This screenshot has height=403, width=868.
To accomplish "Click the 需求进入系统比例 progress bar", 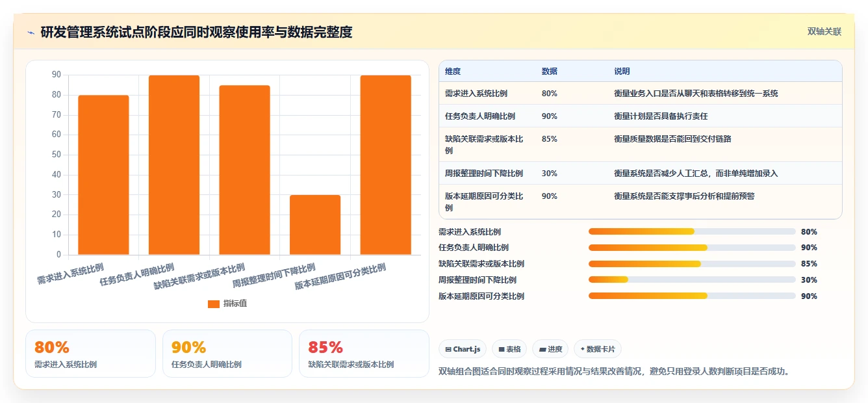I will coord(692,231).
